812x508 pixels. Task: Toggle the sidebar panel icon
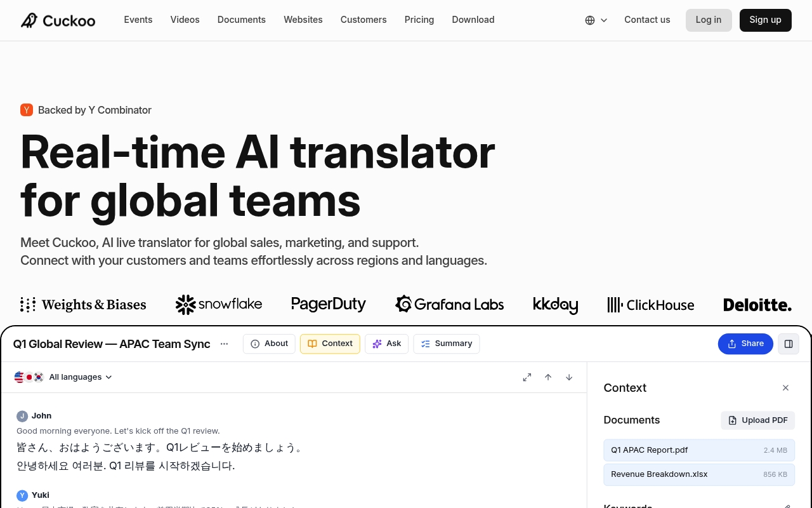pyautogui.click(x=789, y=344)
